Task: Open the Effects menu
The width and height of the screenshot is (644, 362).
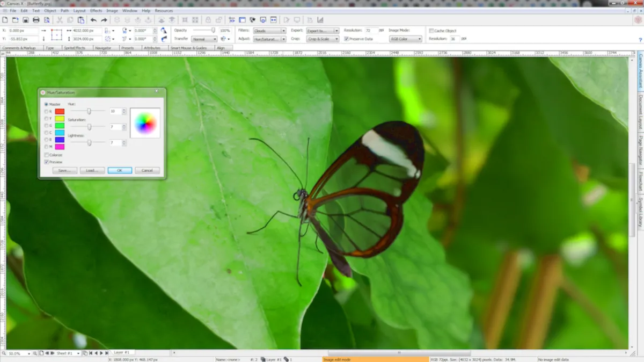Action: (x=96, y=11)
